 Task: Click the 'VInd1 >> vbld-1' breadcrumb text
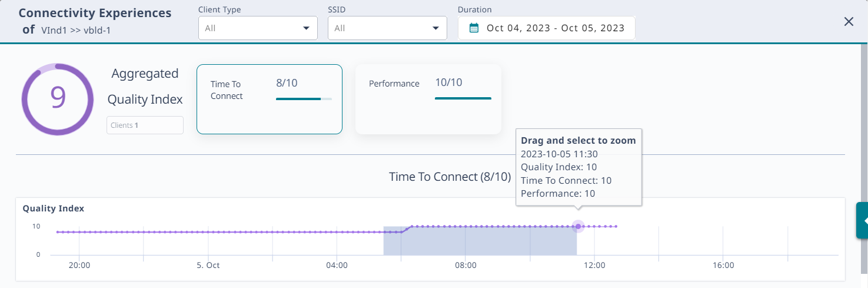pyautogui.click(x=76, y=30)
